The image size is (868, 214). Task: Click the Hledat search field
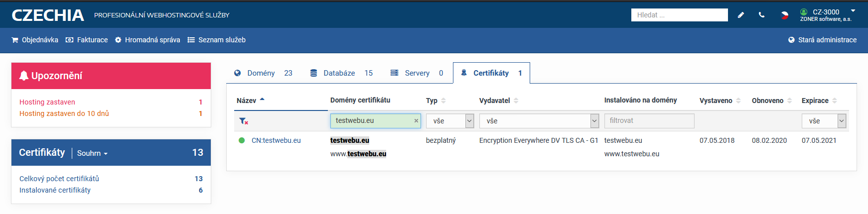tap(679, 15)
